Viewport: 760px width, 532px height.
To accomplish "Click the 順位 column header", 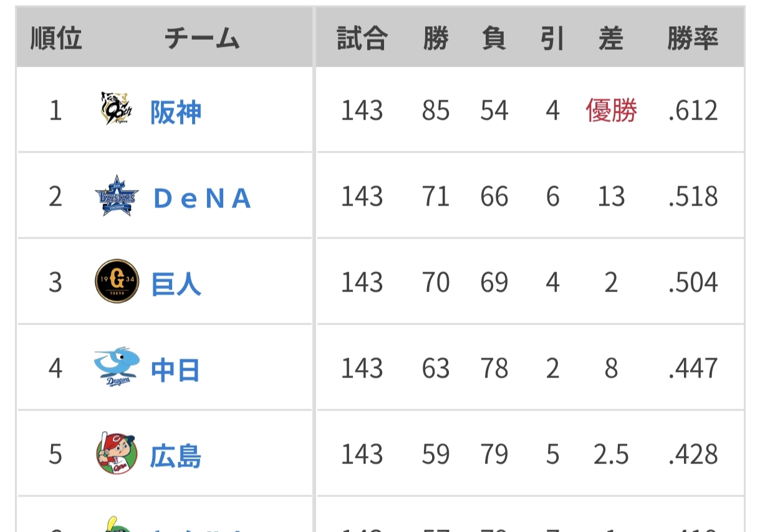I will (56, 39).
